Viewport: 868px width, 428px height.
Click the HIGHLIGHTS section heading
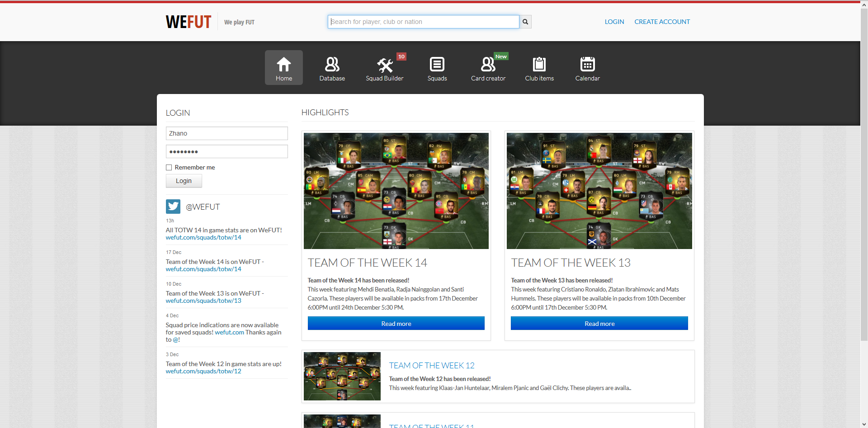coord(325,113)
